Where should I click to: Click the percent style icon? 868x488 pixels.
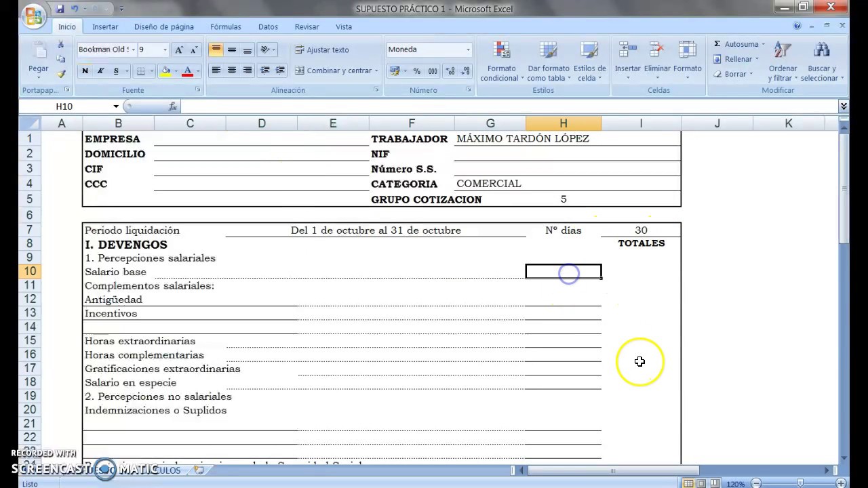416,71
